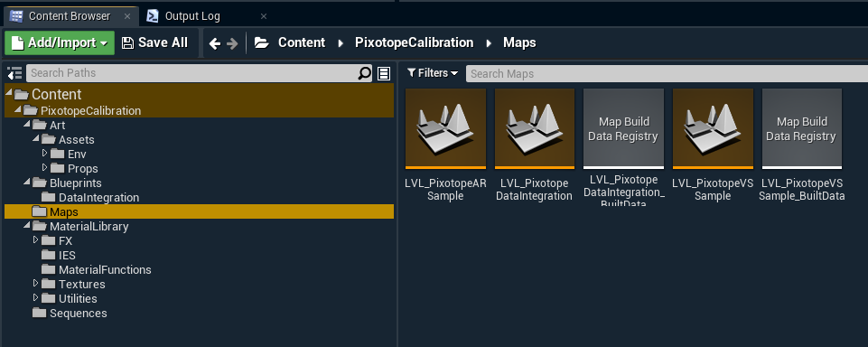Select the LVL_PixotopeARSample map thumbnail
This screenshot has height=347, width=868.
pos(445,128)
